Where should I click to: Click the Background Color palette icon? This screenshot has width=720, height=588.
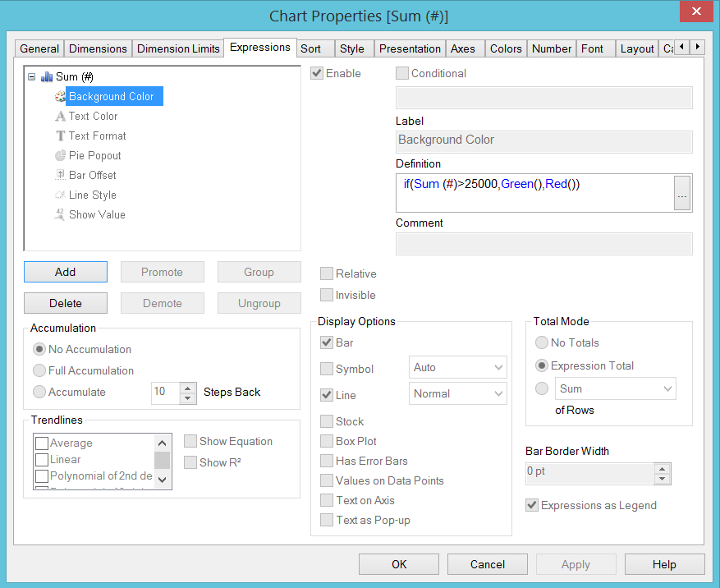click(60, 96)
